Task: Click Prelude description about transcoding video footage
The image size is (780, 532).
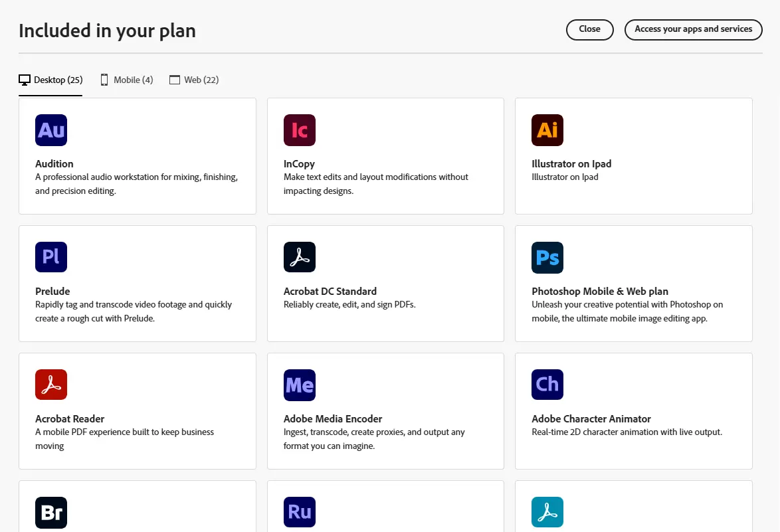Action: point(134,311)
